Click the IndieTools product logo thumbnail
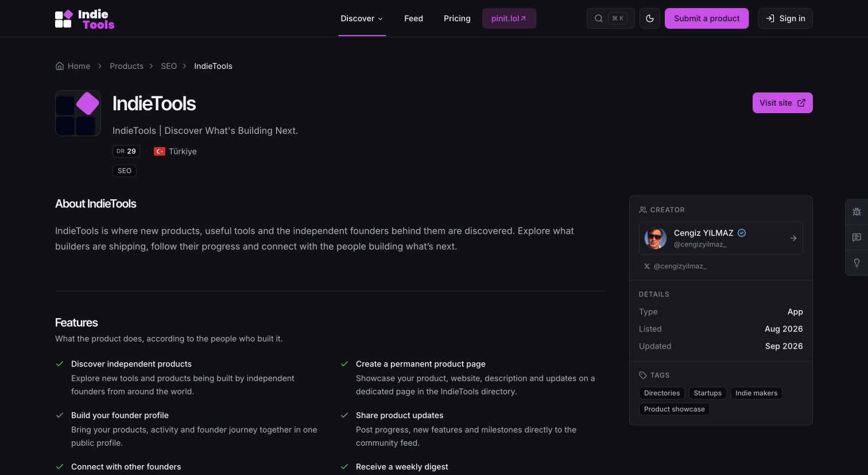868x475 pixels. tap(78, 113)
